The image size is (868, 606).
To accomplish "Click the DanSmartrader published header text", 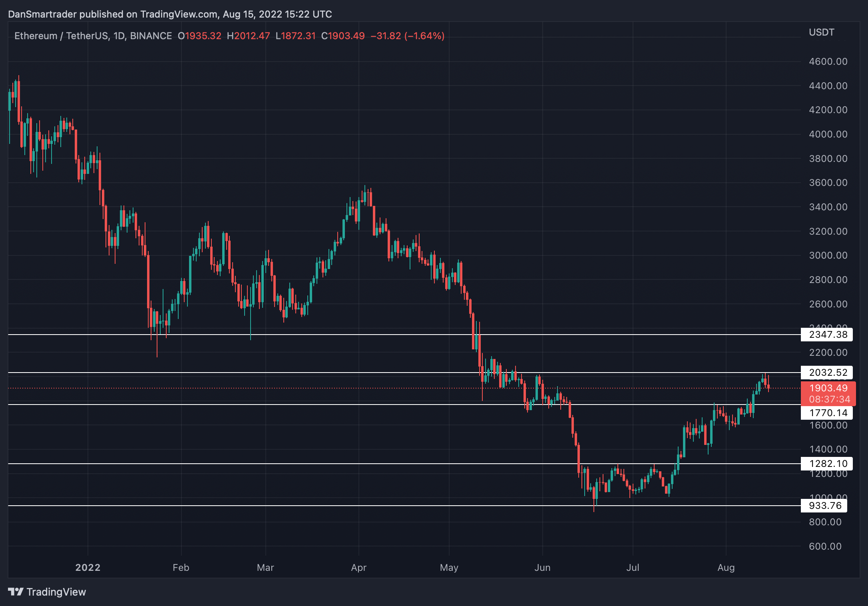I will [170, 14].
